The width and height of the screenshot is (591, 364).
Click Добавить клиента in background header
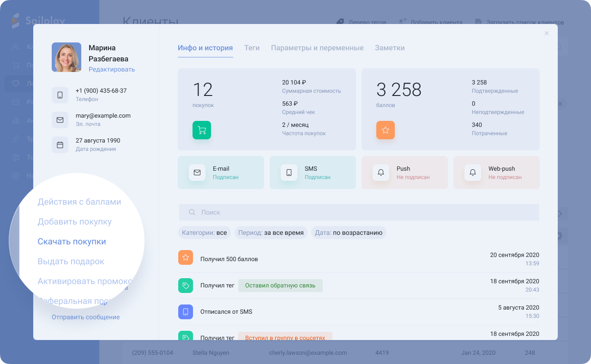[430, 22]
